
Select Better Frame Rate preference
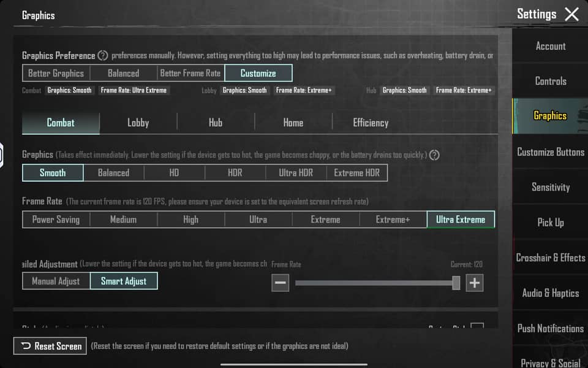click(x=190, y=74)
